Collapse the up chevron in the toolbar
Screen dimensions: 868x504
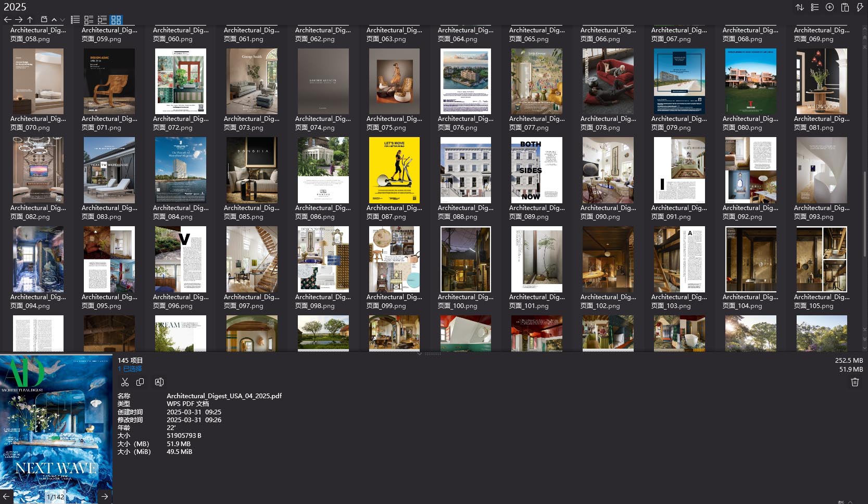point(54,20)
